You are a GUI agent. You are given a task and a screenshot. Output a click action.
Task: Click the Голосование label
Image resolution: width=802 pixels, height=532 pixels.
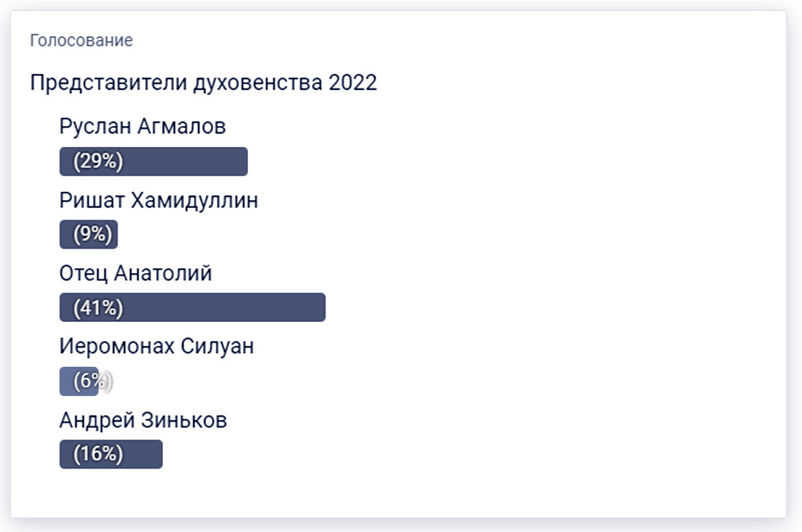(81, 40)
